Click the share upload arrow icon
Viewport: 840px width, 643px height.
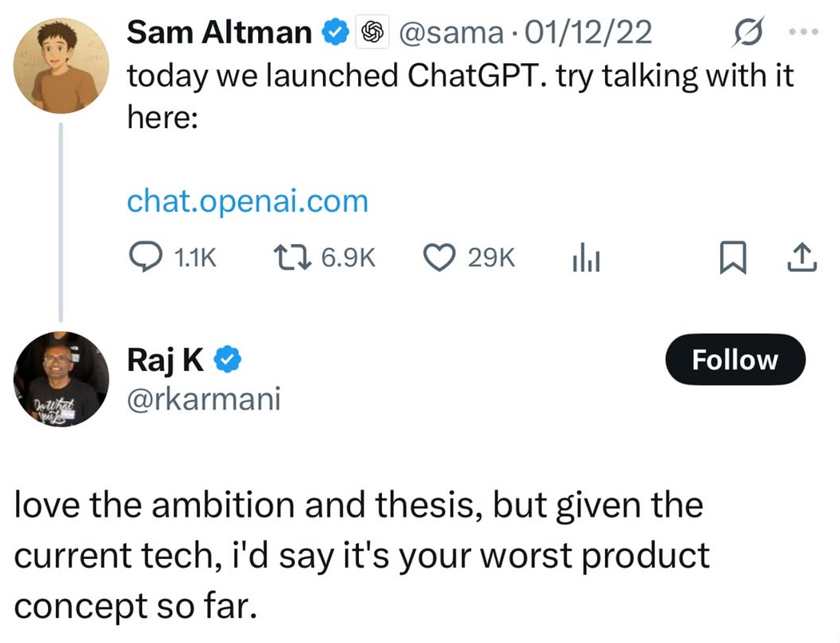point(802,258)
